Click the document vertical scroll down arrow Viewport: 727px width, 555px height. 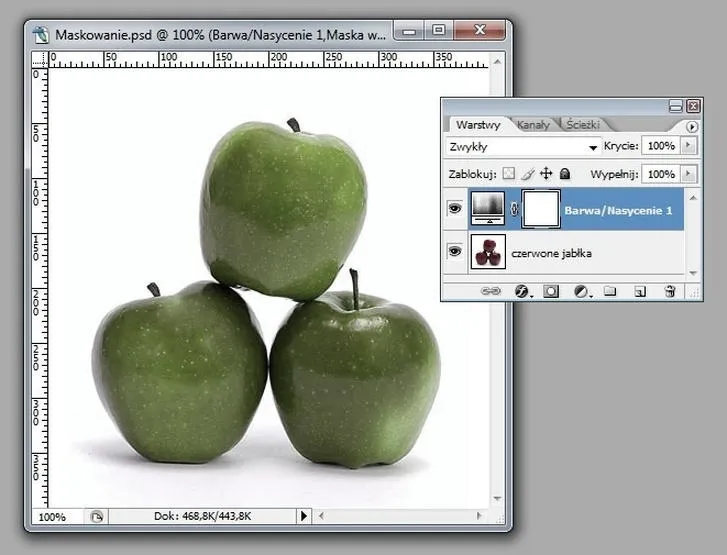497,499
